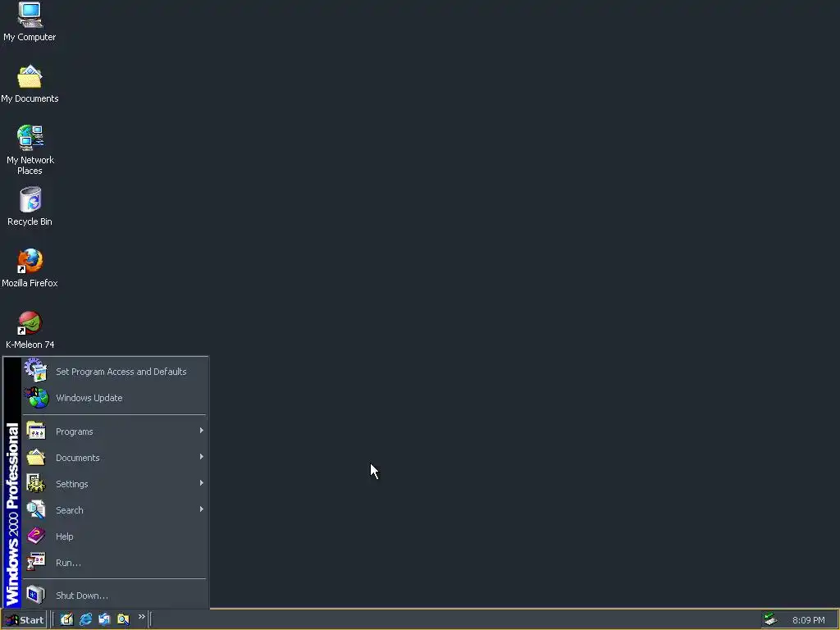Expand the Settings submenu arrow

pos(202,483)
